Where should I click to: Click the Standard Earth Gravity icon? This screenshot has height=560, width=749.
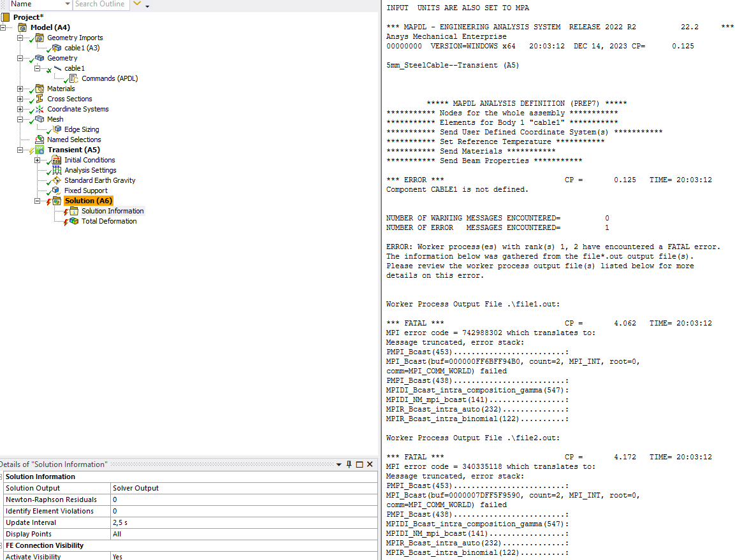pos(57,180)
